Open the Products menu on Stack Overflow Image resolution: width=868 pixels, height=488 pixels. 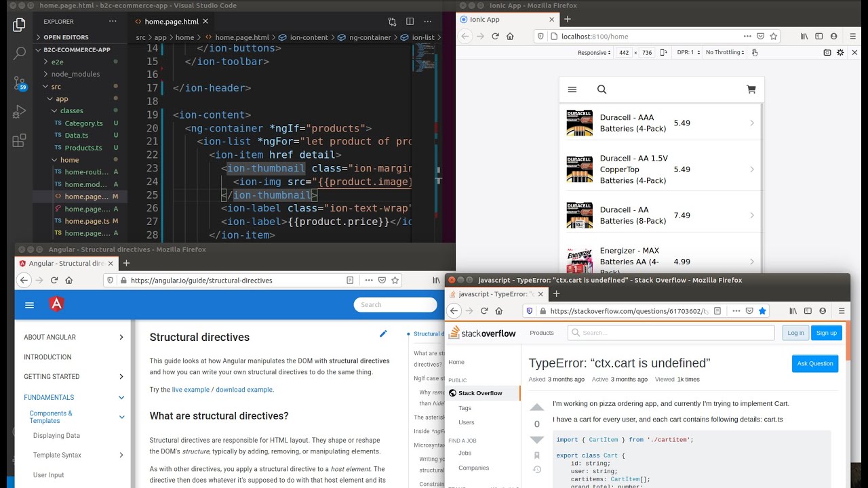click(542, 333)
